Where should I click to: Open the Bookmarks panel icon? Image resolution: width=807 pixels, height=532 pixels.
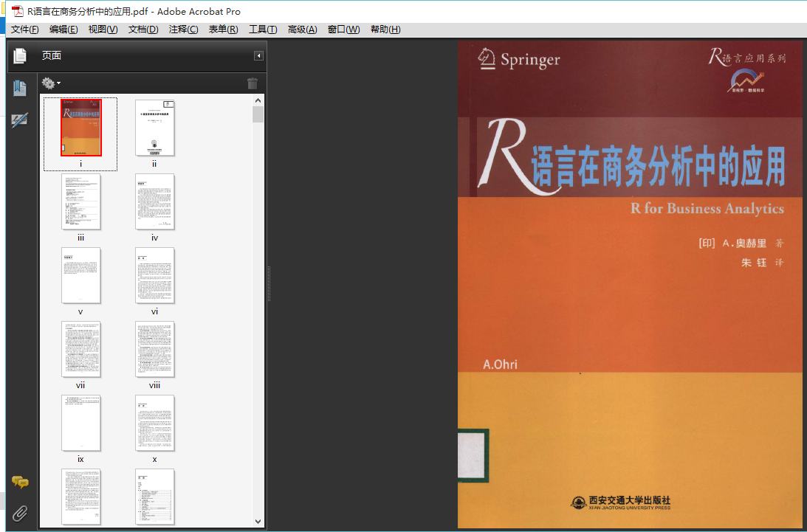[20, 88]
